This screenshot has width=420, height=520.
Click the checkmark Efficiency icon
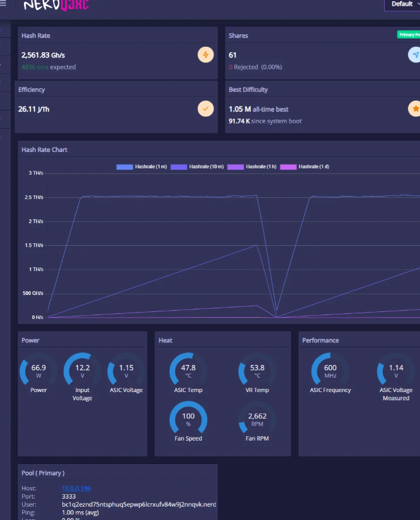206,108
